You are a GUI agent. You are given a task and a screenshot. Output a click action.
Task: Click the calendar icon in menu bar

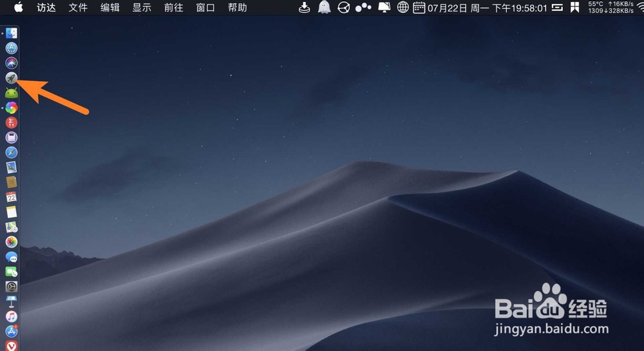coord(419,7)
